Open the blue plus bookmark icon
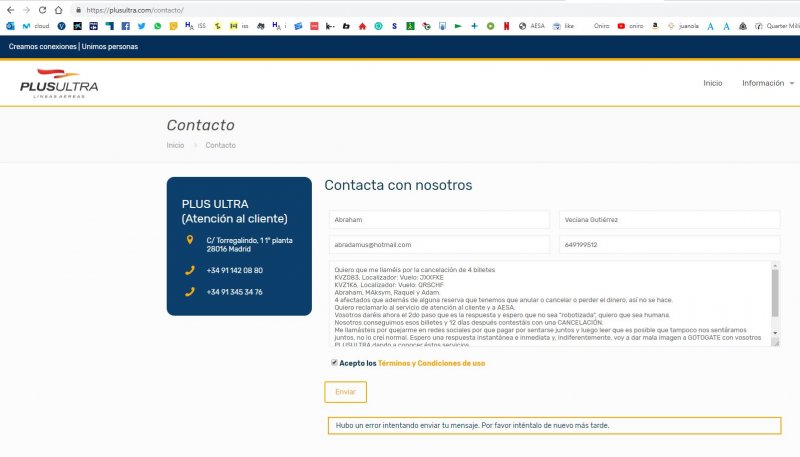This screenshot has height=457, width=800. tap(474, 26)
